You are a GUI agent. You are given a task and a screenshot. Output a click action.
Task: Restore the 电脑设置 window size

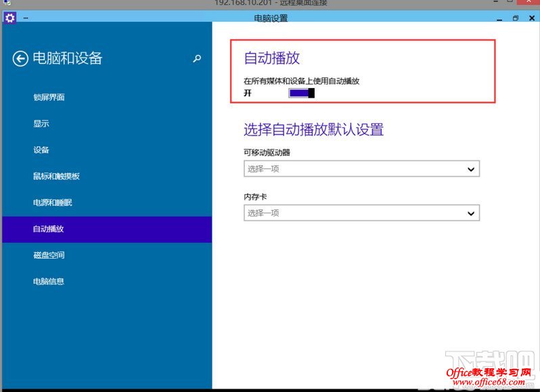[515, 18]
